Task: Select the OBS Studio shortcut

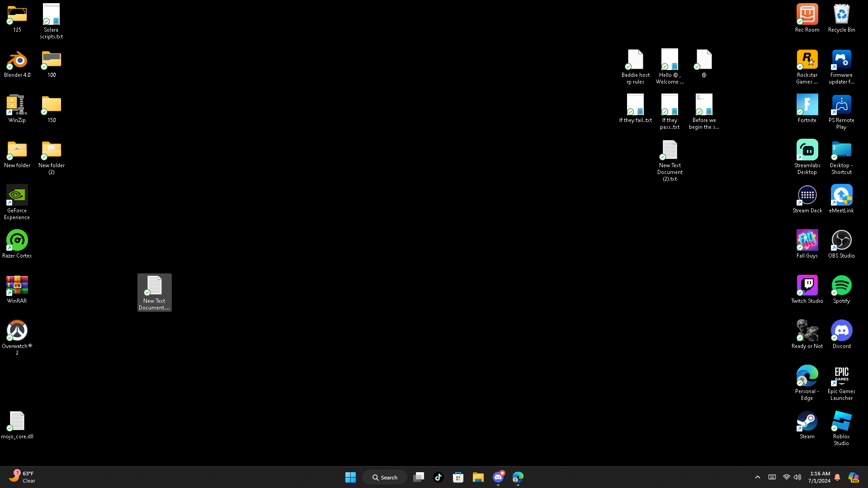Action: tap(842, 244)
